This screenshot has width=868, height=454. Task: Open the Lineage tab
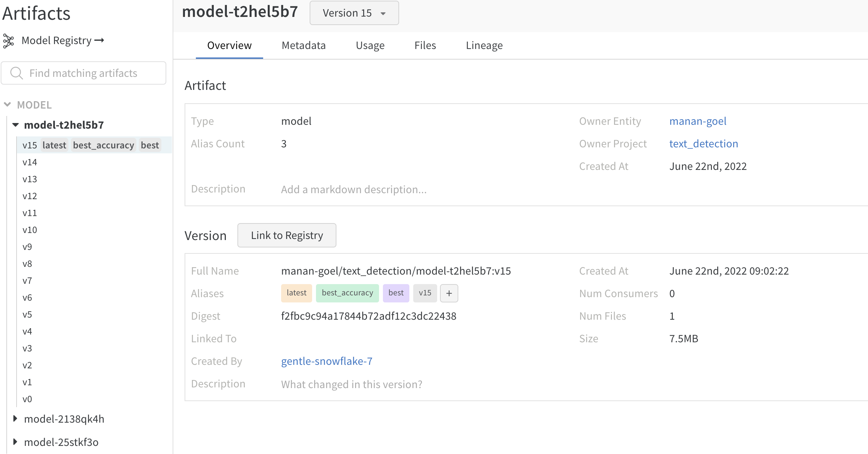coord(484,45)
